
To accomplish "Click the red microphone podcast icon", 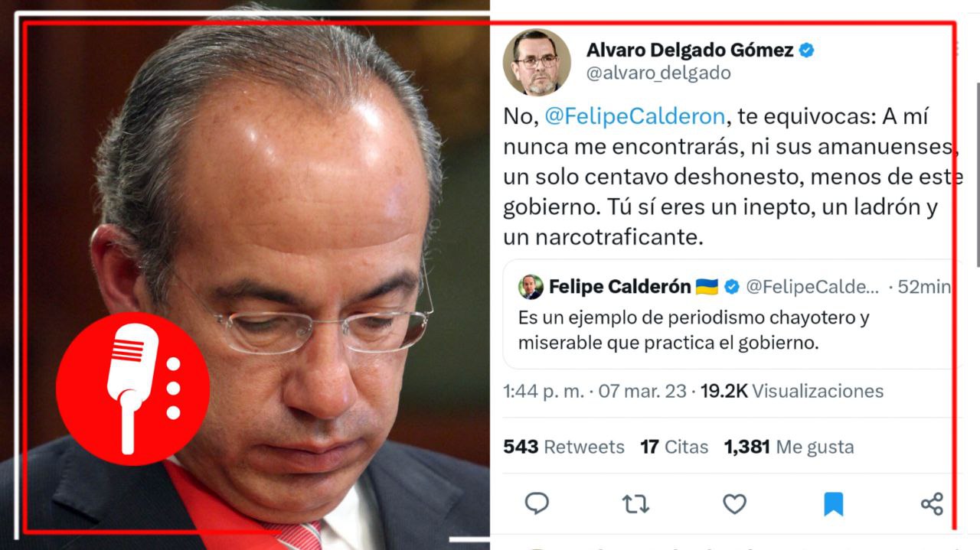I will point(132,389).
